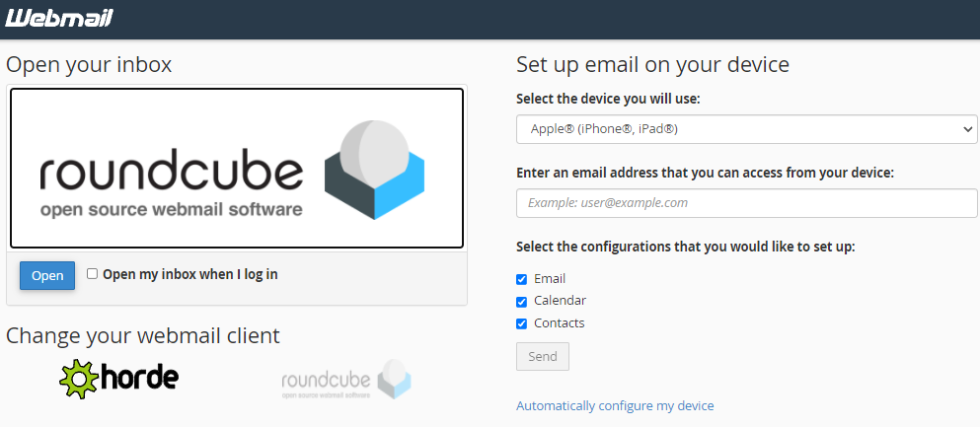Click the grey Send button

pyautogui.click(x=542, y=357)
